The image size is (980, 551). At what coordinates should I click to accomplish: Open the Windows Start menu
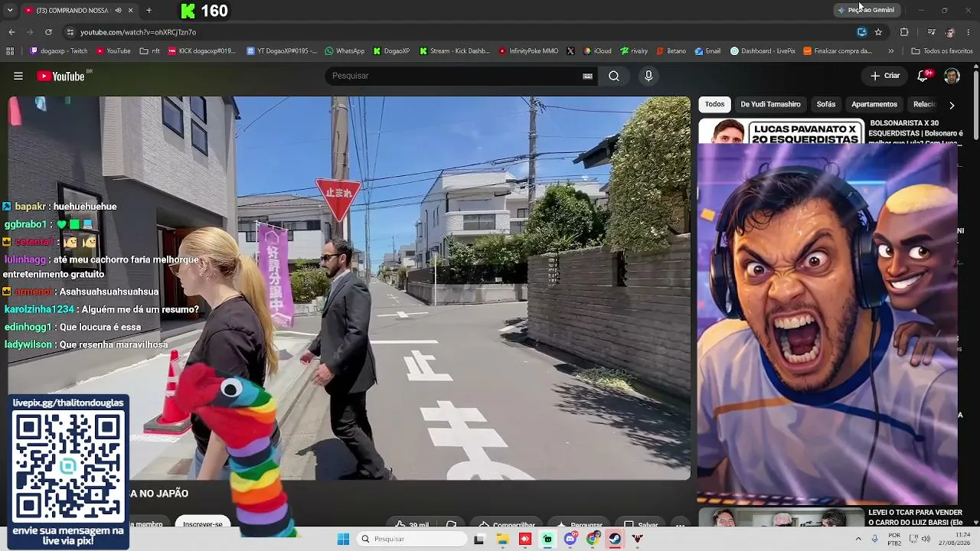pyautogui.click(x=343, y=539)
